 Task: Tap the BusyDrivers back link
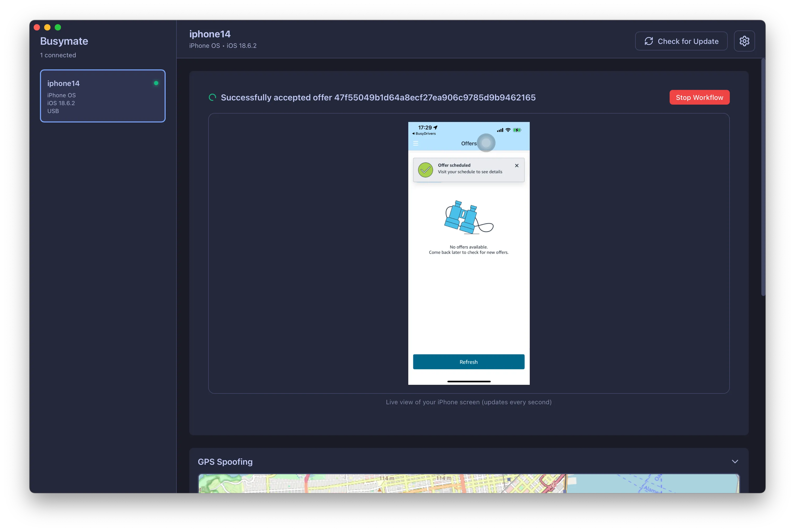[424, 134]
